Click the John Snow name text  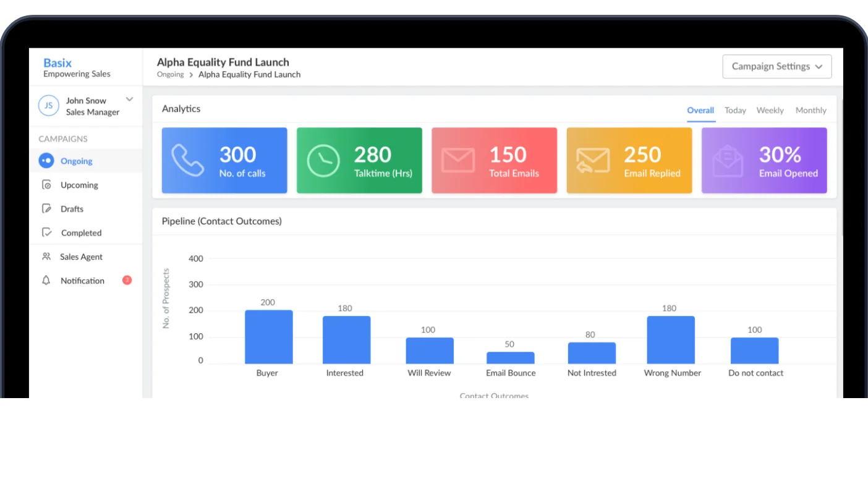coord(86,101)
